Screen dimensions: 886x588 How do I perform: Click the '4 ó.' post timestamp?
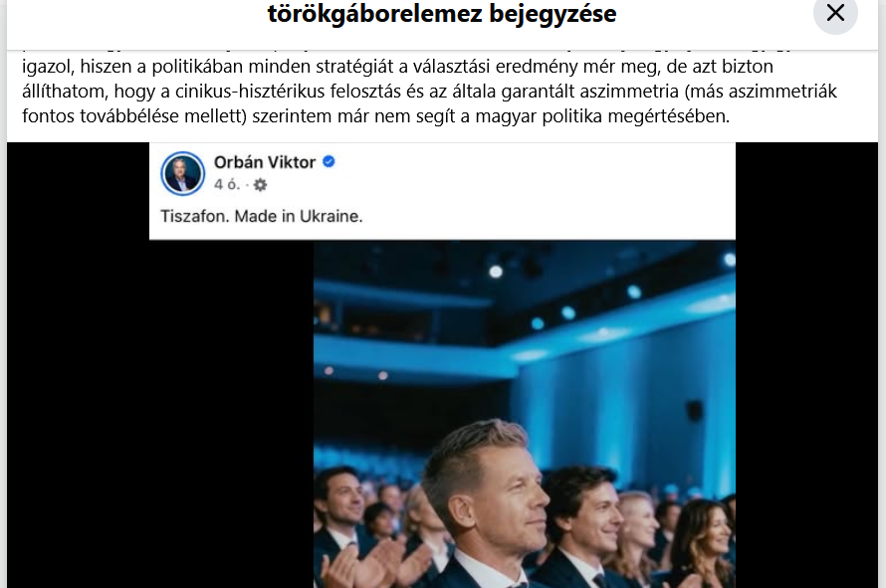[x=227, y=184]
